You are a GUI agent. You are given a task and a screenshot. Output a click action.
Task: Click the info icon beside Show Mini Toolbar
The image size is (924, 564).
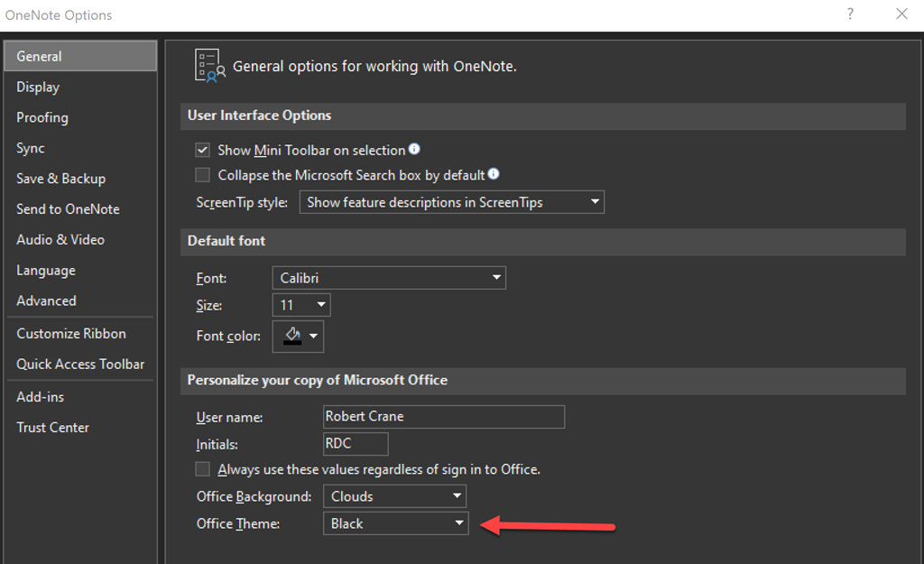click(414, 150)
